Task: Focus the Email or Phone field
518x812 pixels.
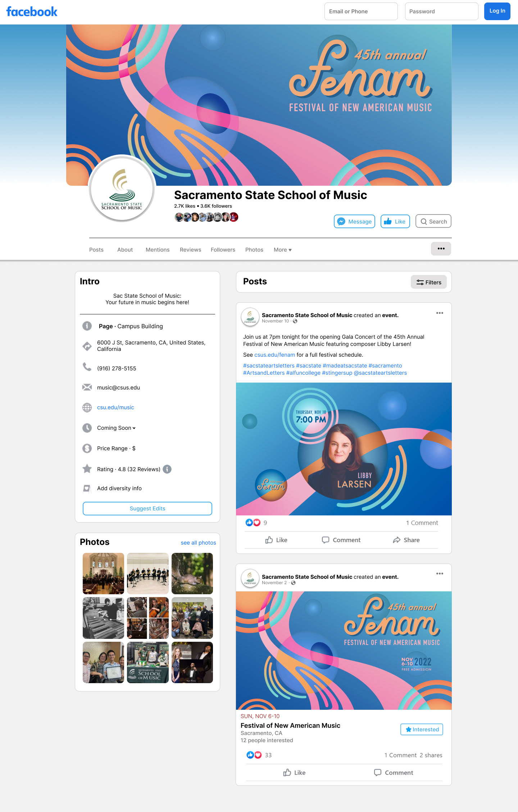Action: point(361,12)
